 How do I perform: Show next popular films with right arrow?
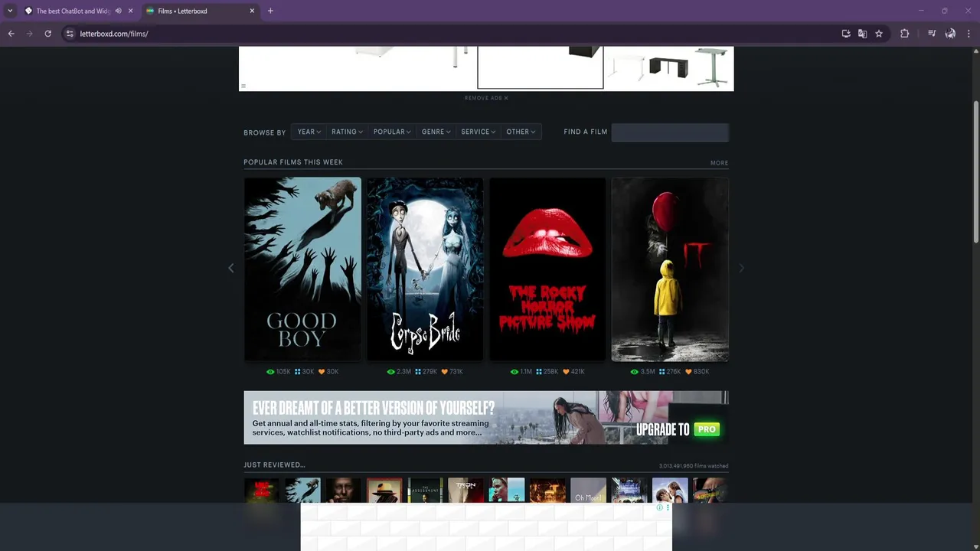(741, 268)
